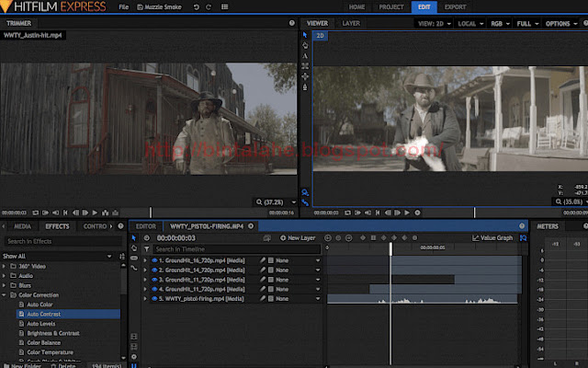Click snapping icon right of Value Graph
The width and height of the screenshot is (588, 368).
pyautogui.click(x=523, y=237)
